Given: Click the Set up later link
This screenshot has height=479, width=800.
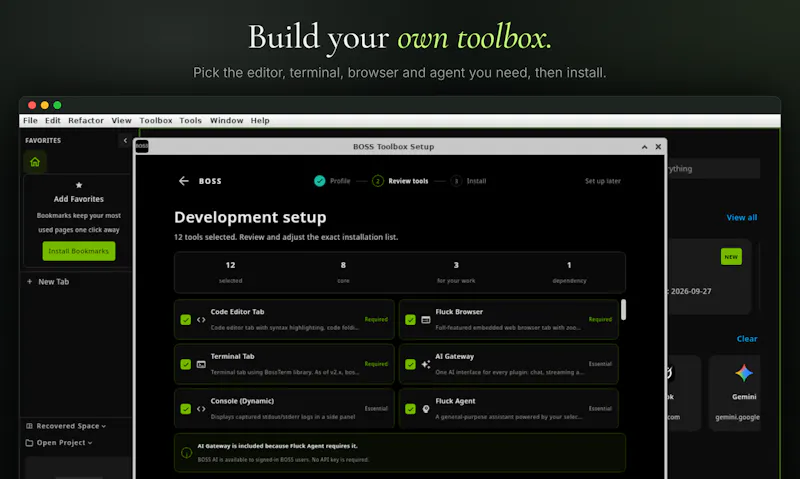Looking at the screenshot, I should click(603, 181).
